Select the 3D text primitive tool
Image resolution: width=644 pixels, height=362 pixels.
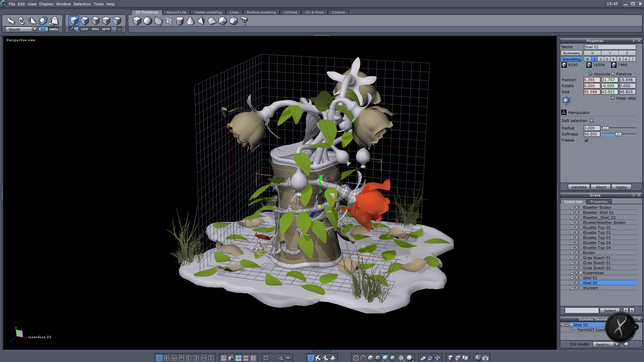tap(244, 21)
